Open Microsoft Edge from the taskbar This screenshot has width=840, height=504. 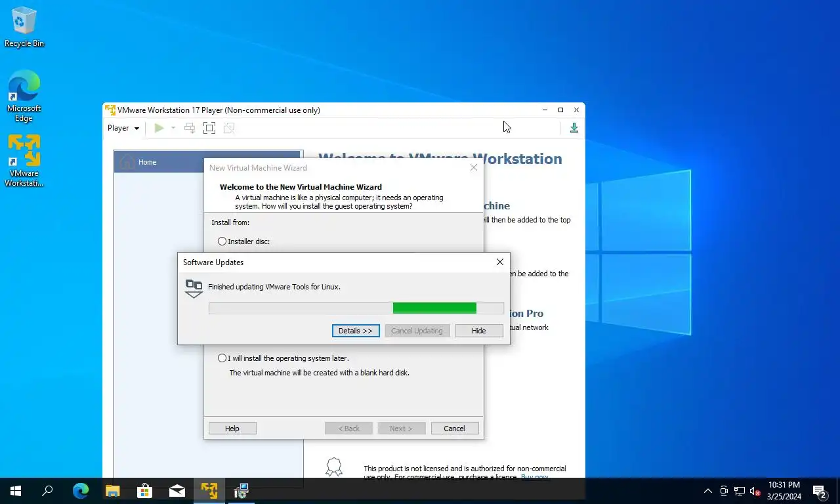81,491
